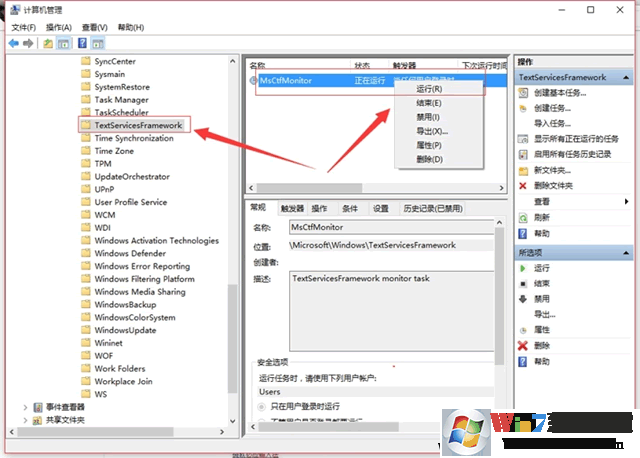
Task: Select the WindowsUpdate folder
Action: [x=125, y=330]
